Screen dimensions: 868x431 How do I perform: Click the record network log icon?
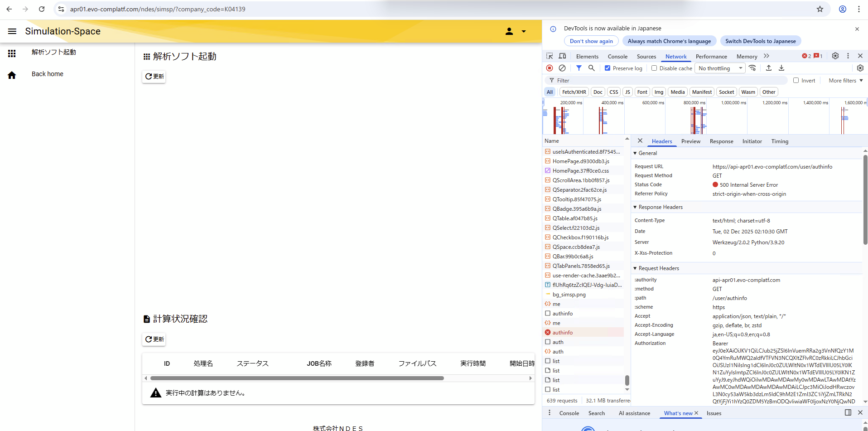(x=550, y=68)
